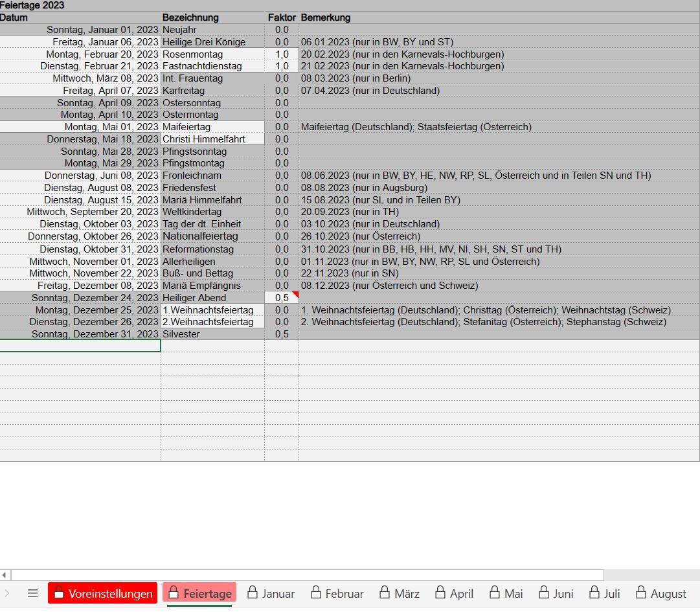Click the Heilige Drei Könige cell

click(212, 42)
